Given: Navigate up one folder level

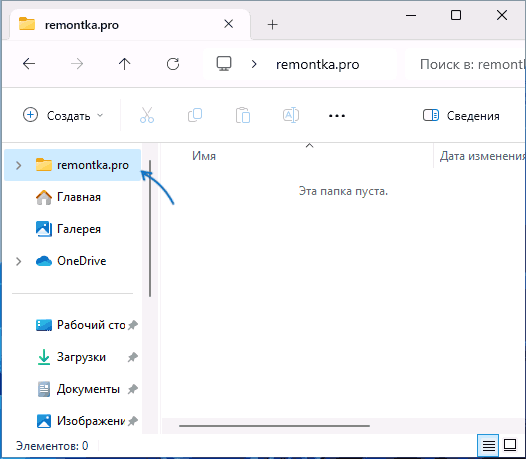Looking at the screenshot, I should [124, 64].
